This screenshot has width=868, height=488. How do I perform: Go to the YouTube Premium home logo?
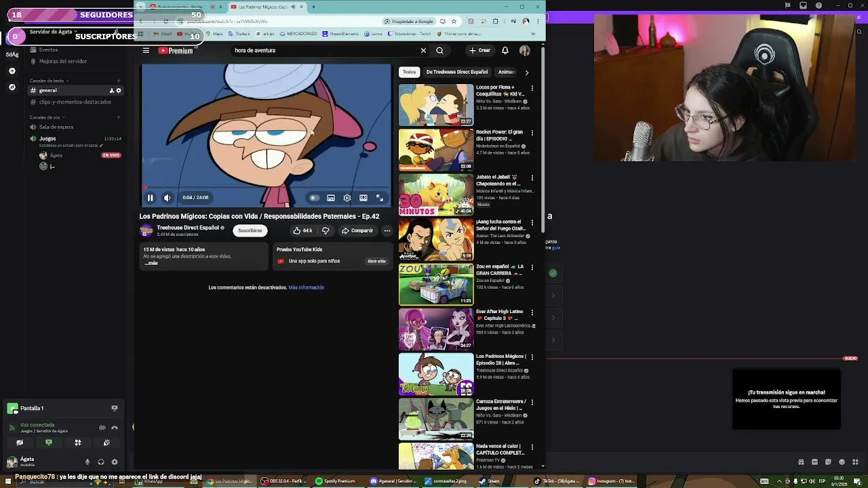point(176,51)
